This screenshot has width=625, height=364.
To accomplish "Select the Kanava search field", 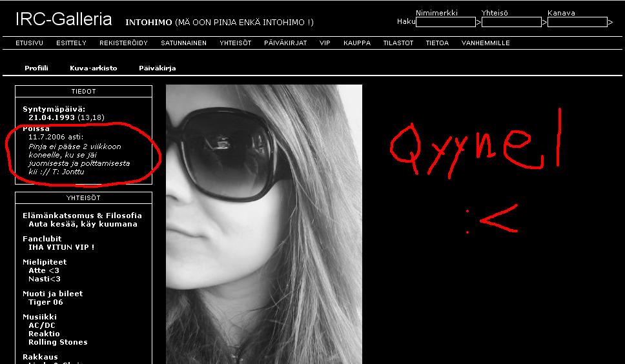I will coord(577,22).
